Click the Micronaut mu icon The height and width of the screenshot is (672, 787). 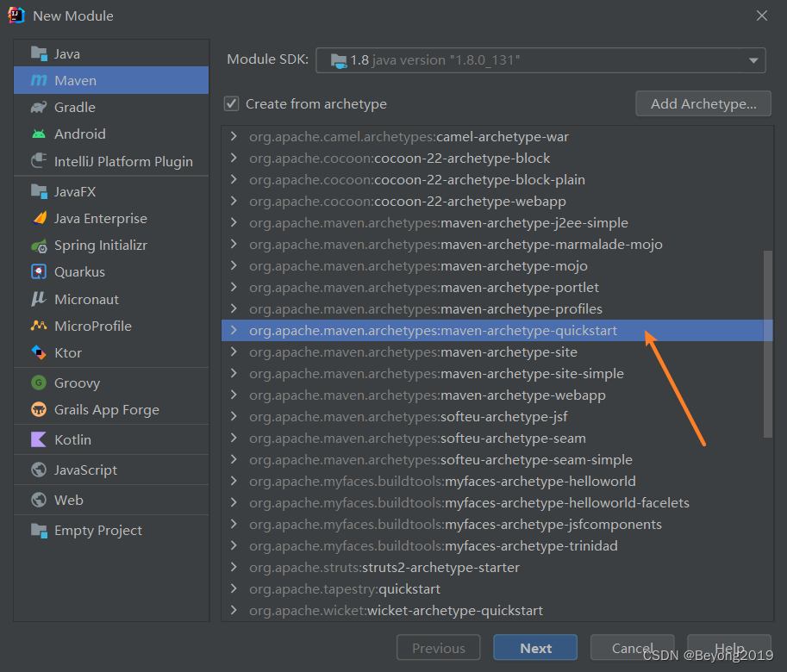(39, 299)
